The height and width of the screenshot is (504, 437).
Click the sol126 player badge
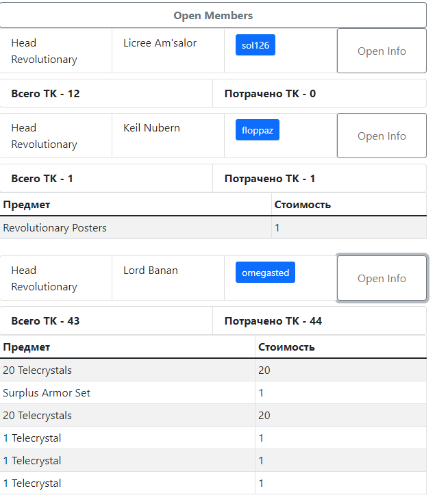[x=255, y=45]
